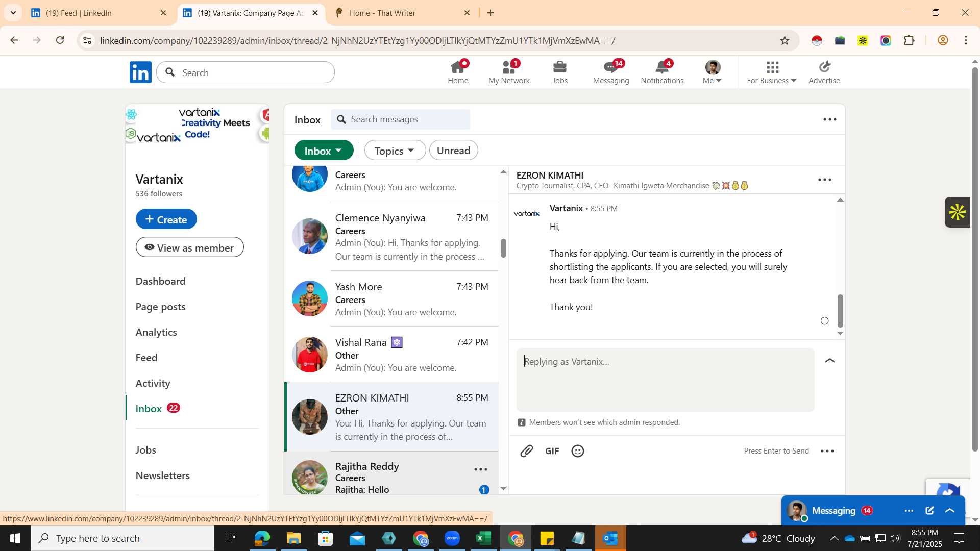
Task: Open tab search dropdown in Chrome
Action: (13, 13)
